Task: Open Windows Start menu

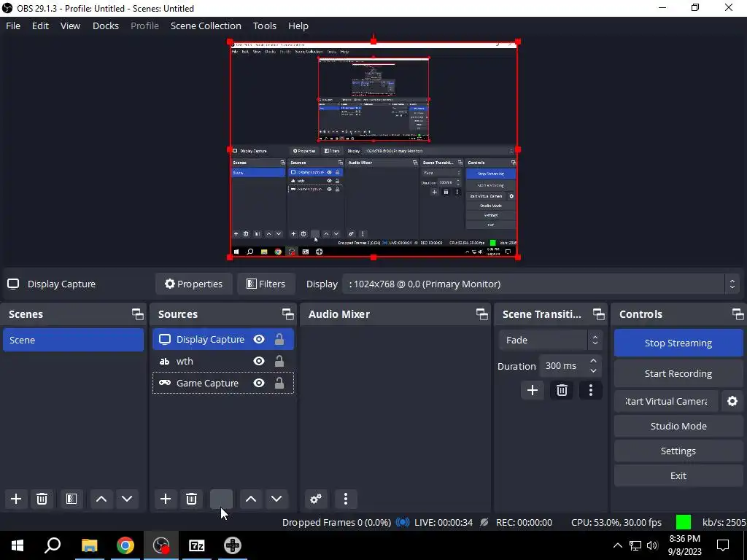Action: coord(18,545)
